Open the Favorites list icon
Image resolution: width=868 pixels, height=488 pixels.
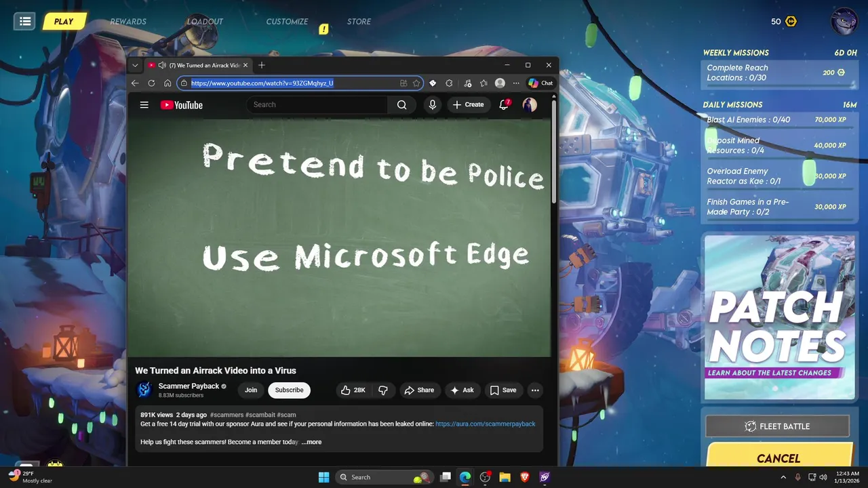(484, 83)
